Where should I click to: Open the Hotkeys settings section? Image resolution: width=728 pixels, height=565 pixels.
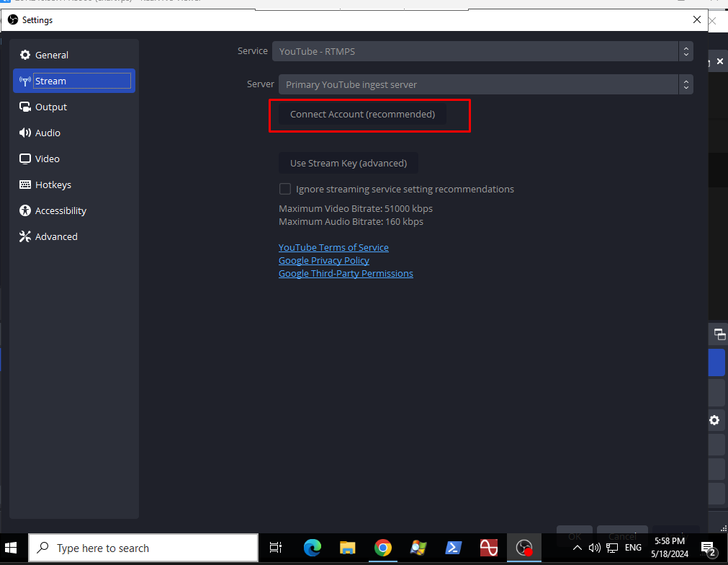53,184
